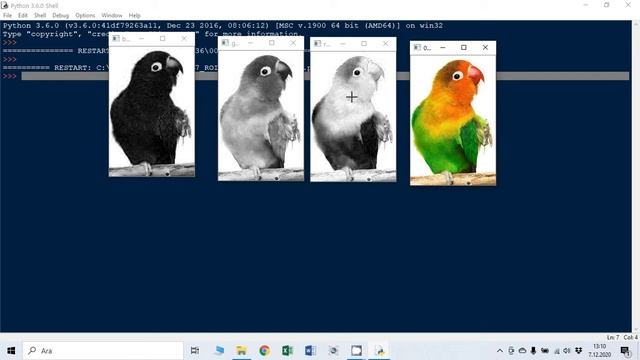The width and height of the screenshot is (640, 360).
Task: Open OneDrive cloud tray icon
Action: click(522, 351)
